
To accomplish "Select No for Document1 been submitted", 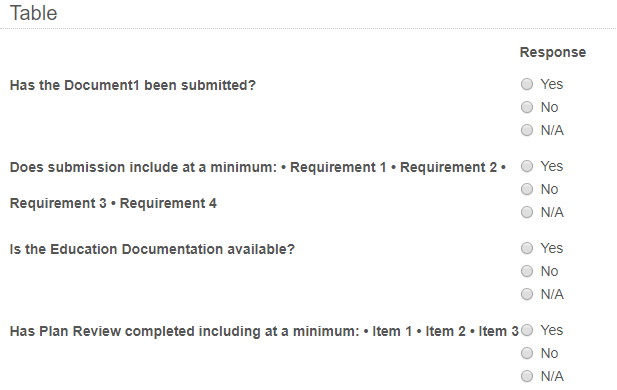I will [x=527, y=107].
